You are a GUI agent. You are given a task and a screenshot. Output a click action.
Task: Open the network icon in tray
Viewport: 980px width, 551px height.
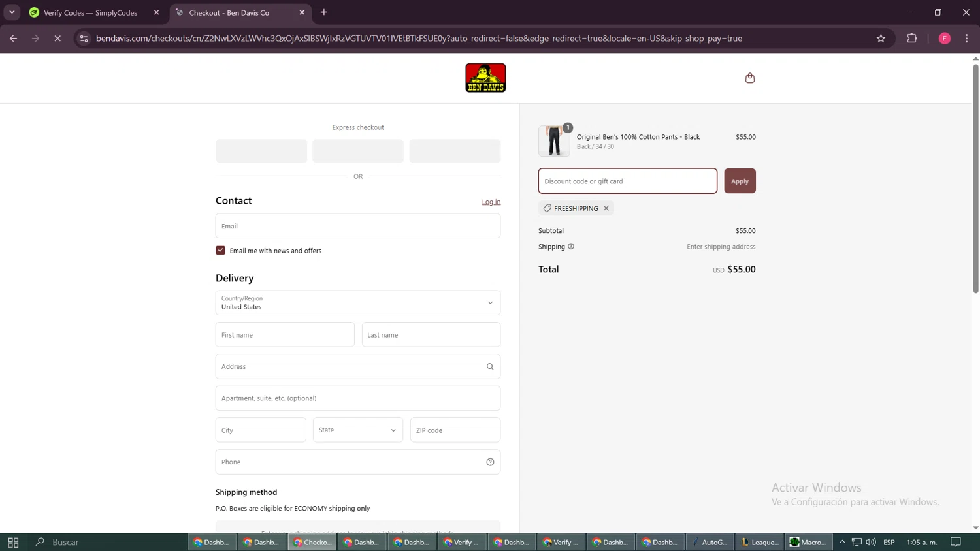point(857,542)
